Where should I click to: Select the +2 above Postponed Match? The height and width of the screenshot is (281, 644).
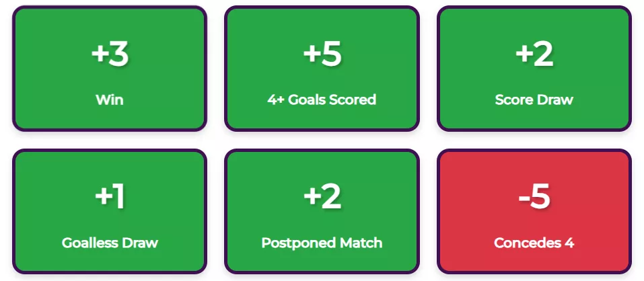(322, 197)
